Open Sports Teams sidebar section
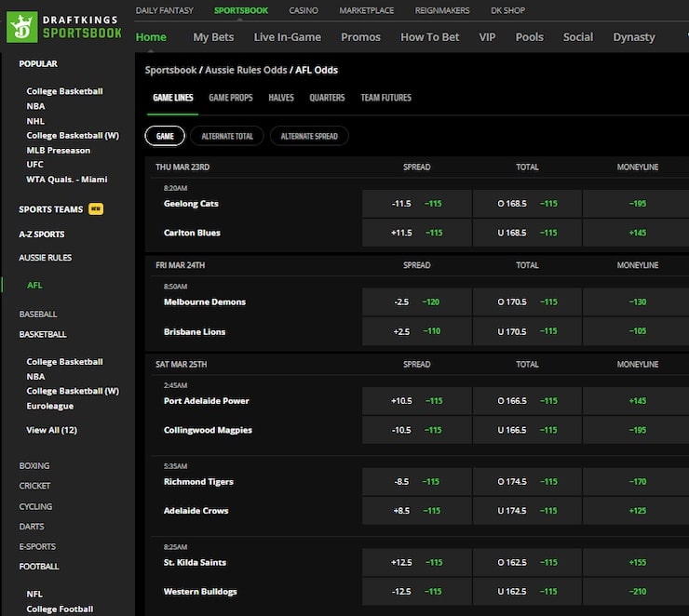Screen dimensions: 689x616 coord(51,209)
